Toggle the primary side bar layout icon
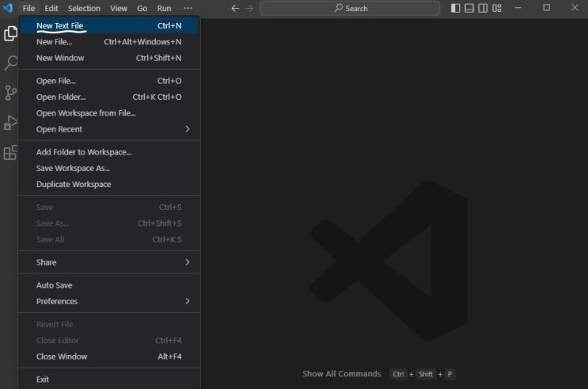The image size is (588, 389). click(x=455, y=8)
